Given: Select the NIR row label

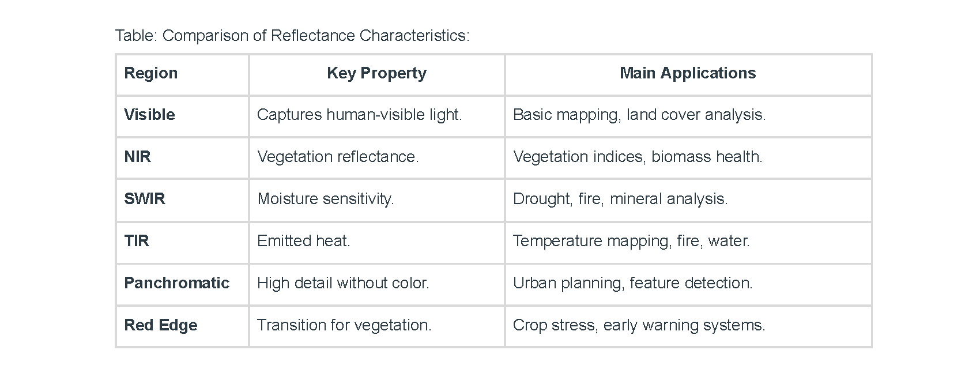Looking at the screenshot, I should point(137,157).
